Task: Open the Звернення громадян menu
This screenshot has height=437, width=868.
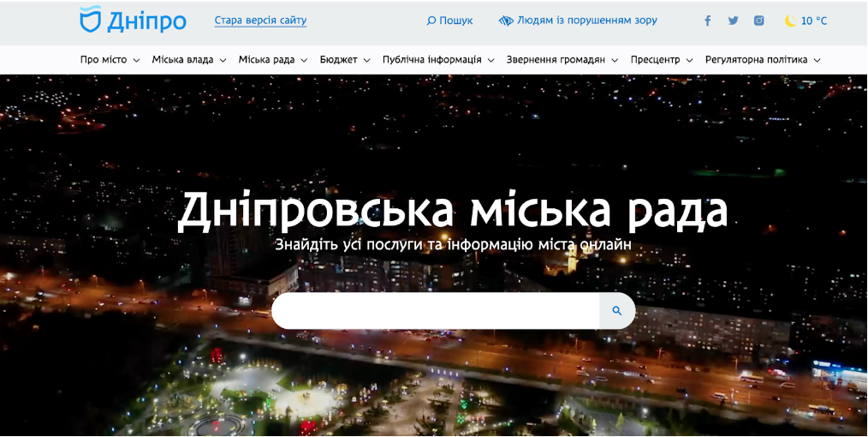Action: pyautogui.click(x=556, y=60)
